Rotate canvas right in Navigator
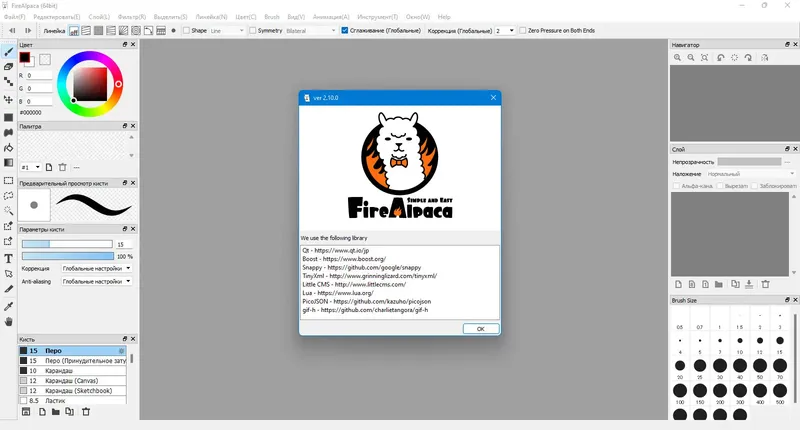800x430 pixels. pyautogui.click(x=748, y=58)
